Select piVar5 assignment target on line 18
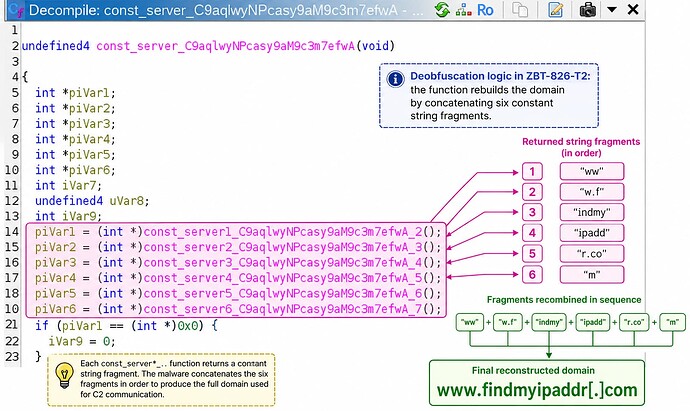 point(55,294)
